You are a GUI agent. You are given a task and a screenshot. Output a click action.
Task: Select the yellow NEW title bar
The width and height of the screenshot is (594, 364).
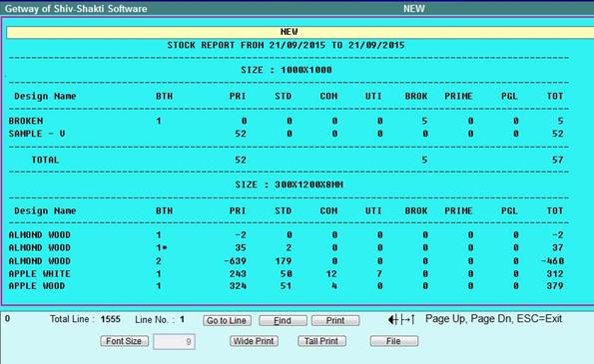coord(300,32)
